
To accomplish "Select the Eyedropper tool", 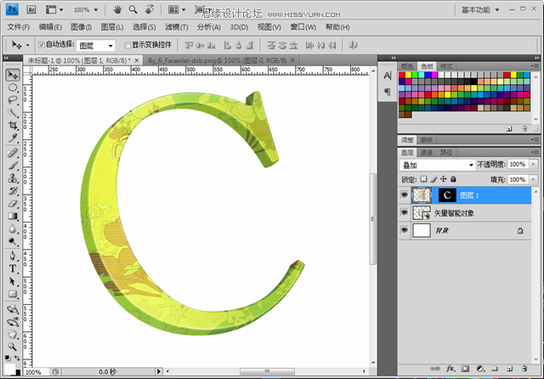I will click(13, 138).
